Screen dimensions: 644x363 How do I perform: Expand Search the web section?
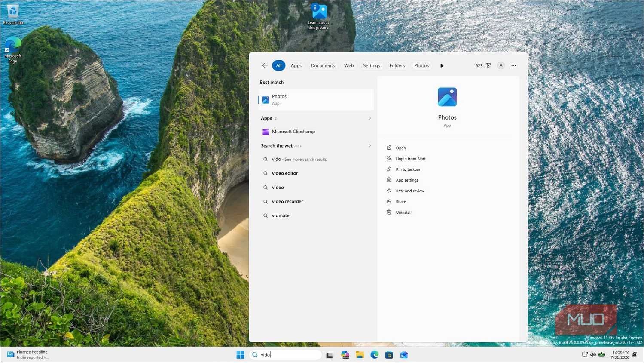[x=369, y=146]
